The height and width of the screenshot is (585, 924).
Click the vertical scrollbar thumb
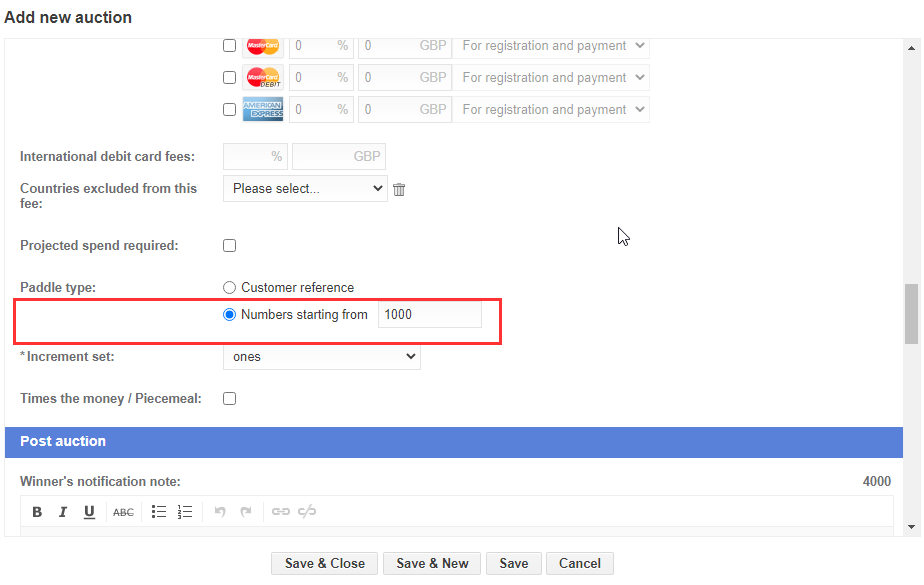(x=911, y=313)
